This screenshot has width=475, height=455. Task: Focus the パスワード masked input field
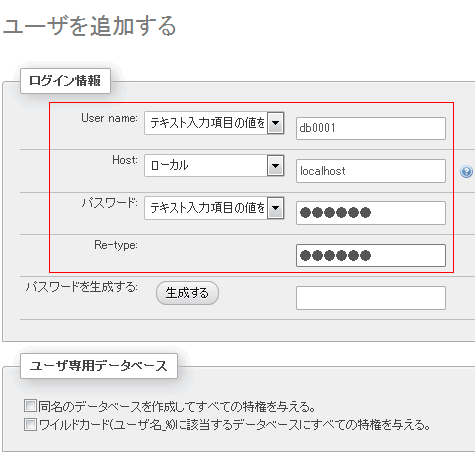(371, 213)
